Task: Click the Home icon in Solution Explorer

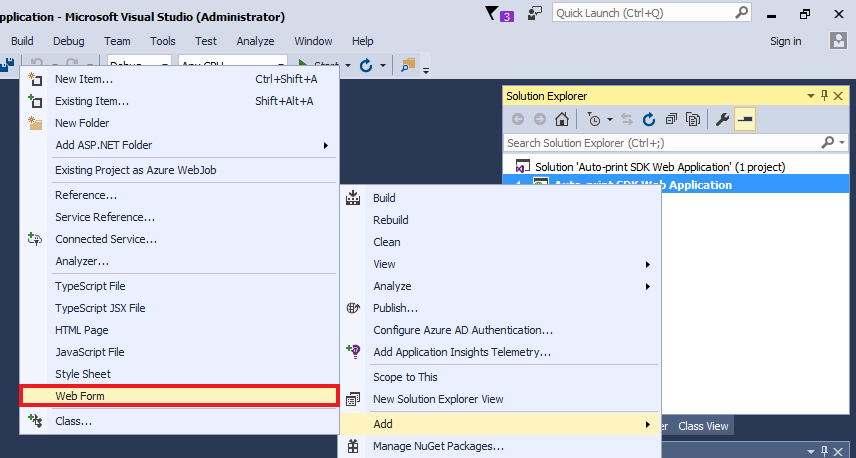Action: [x=562, y=120]
